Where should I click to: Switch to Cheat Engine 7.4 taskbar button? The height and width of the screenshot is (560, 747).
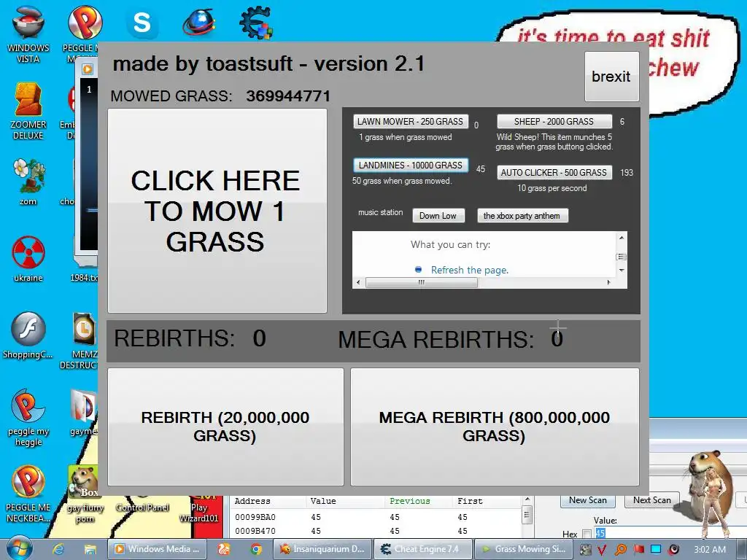tap(422, 549)
